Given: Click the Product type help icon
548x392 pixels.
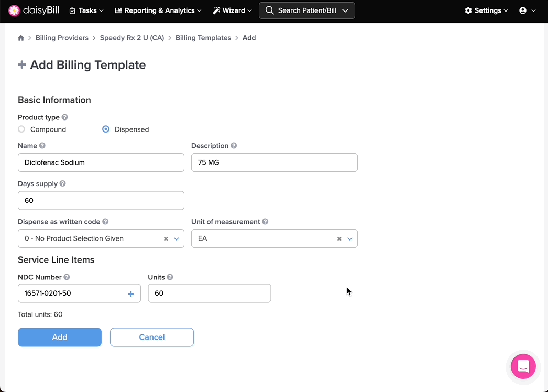Looking at the screenshot, I should tap(64, 117).
